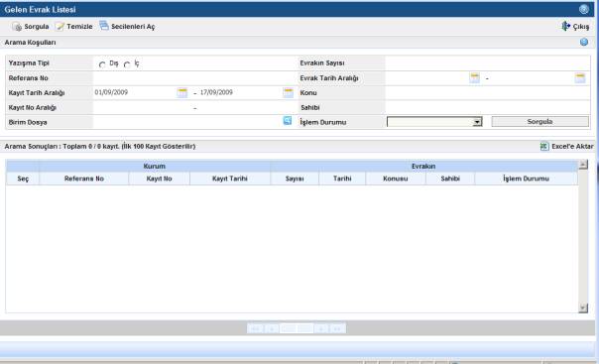This screenshot has height=364, width=599.
Task: Export results with Excel'e Aktar
Action: click(x=566, y=146)
